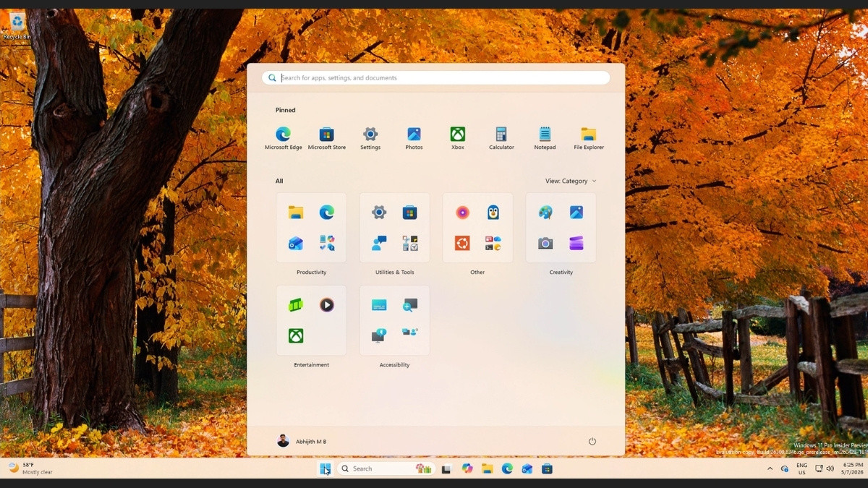Screen dimensions: 868x488
Task: Launch Microsoft Store pinned app
Action: [327, 137]
